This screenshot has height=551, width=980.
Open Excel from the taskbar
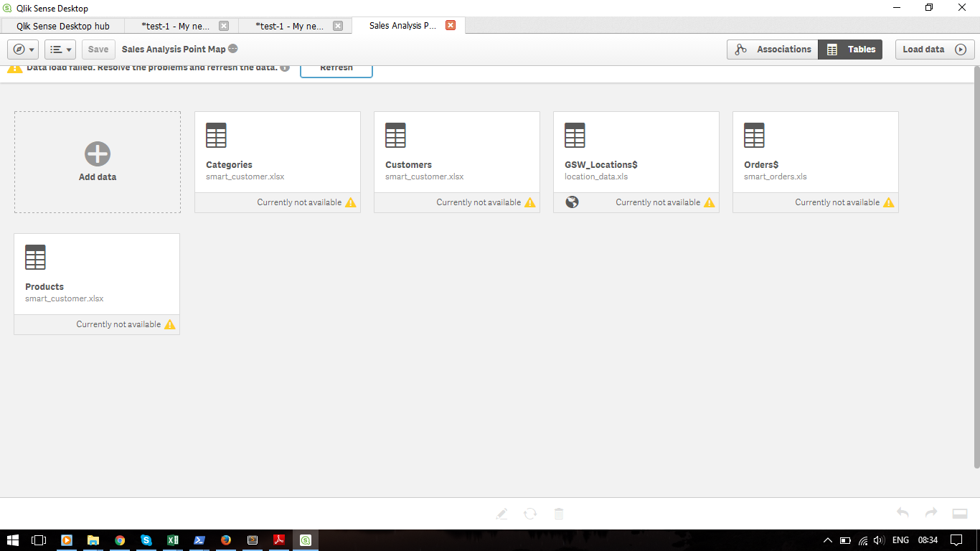click(x=173, y=540)
